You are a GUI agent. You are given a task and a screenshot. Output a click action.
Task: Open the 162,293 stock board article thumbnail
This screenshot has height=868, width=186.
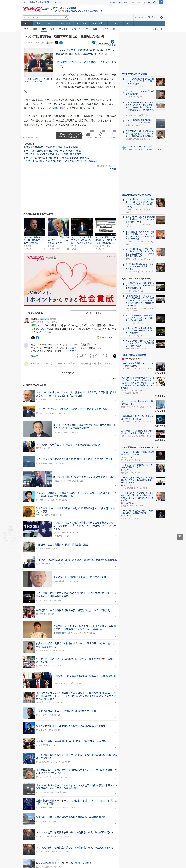coord(38,529)
